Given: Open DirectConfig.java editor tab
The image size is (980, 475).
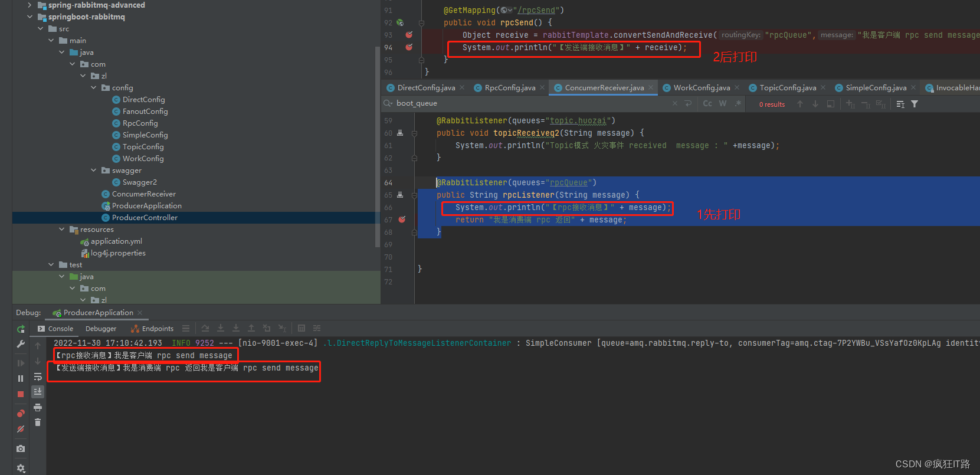Looking at the screenshot, I should [425, 88].
